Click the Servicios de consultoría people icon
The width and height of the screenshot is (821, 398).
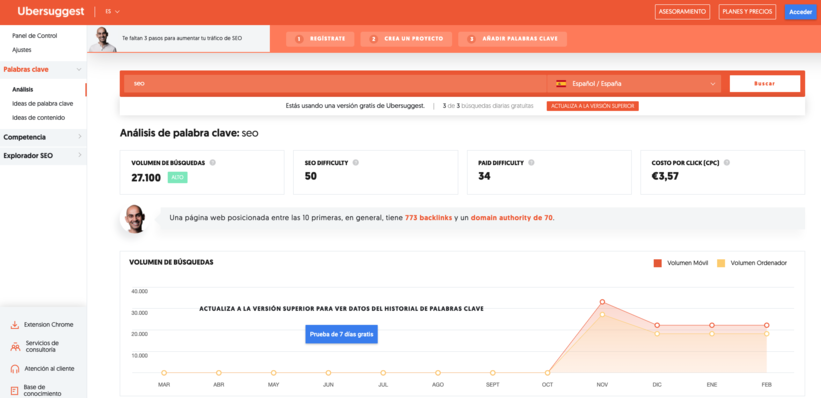(x=15, y=346)
